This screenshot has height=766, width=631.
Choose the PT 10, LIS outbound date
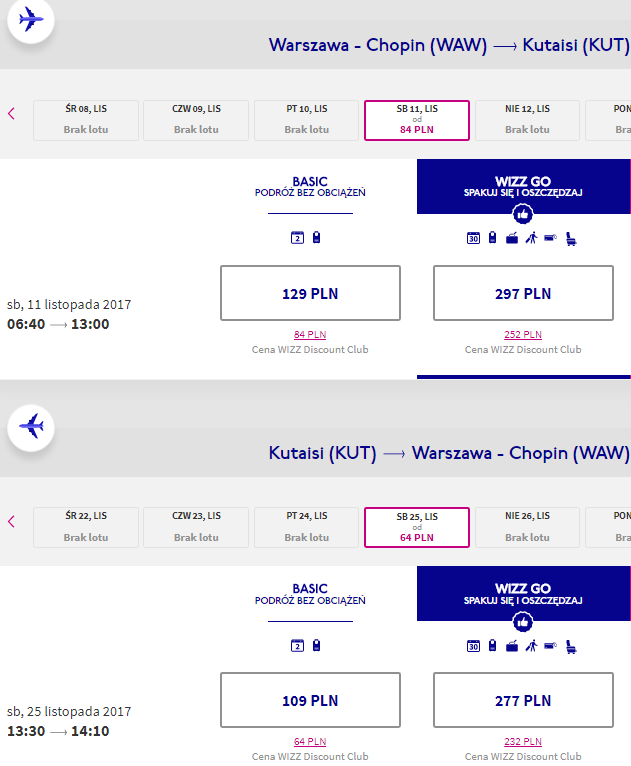(x=307, y=120)
